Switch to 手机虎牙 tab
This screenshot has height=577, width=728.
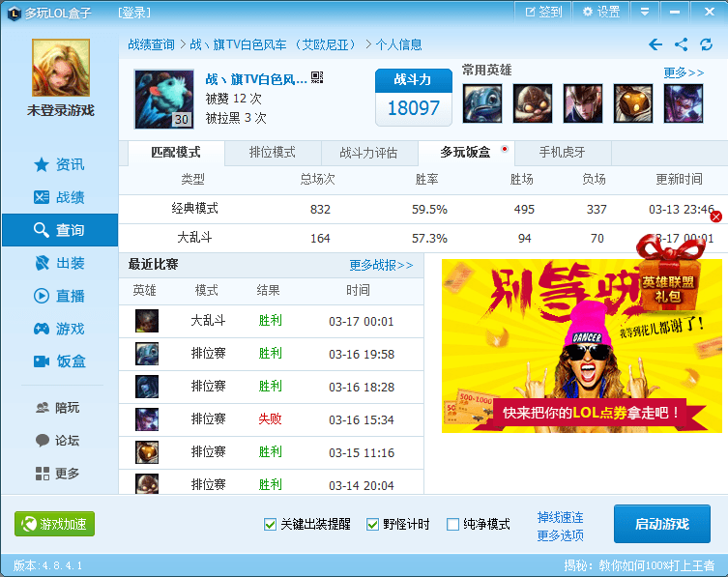[x=563, y=153]
